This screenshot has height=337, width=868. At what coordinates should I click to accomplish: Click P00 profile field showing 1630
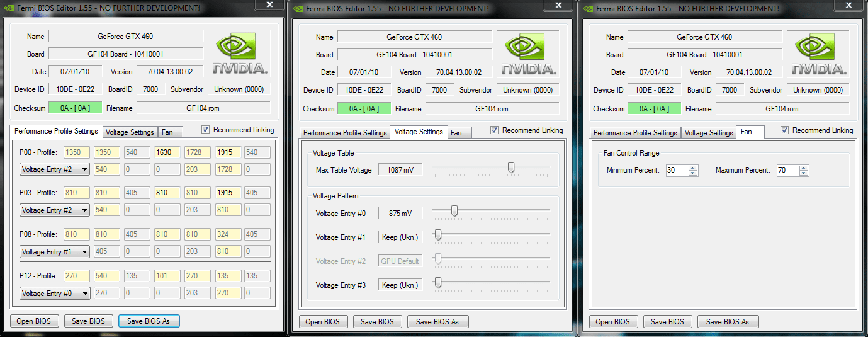pyautogui.click(x=167, y=152)
